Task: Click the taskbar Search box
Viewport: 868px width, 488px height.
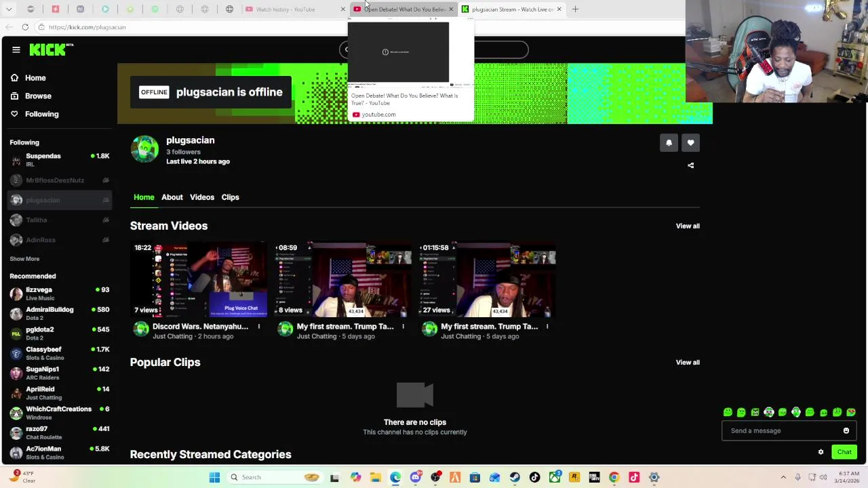Action: tap(275, 477)
